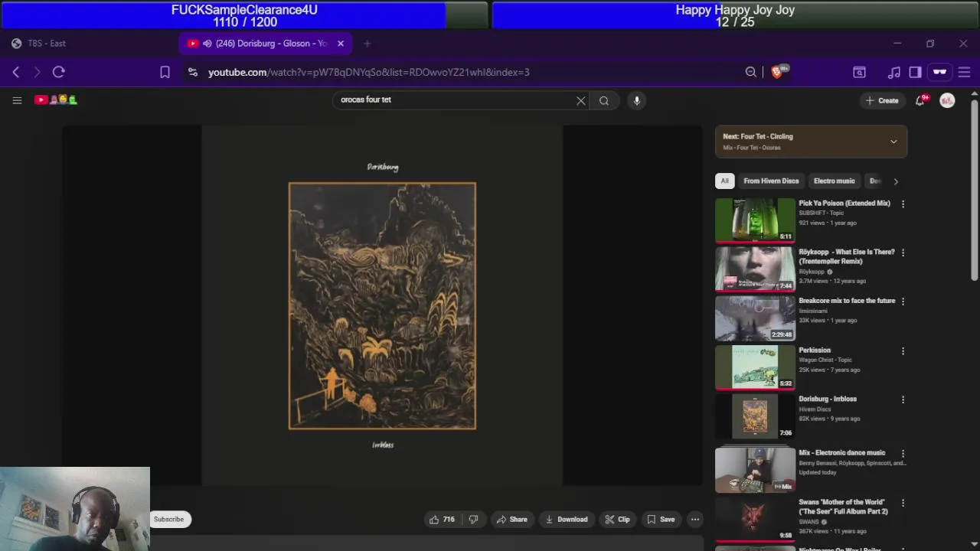This screenshot has width=980, height=551.
Task: Open the YouTube guide hamburger menu
Action: tap(17, 100)
